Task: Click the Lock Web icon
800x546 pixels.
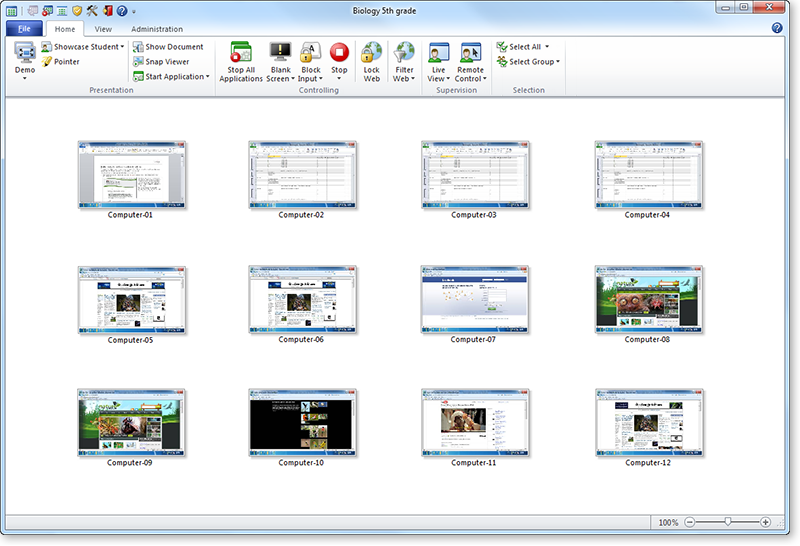Action: click(x=371, y=54)
